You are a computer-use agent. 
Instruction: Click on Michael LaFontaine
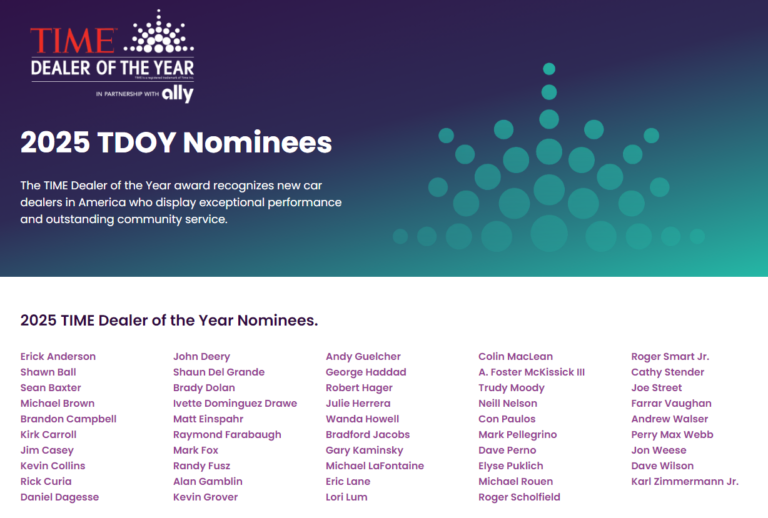[x=375, y=466]
